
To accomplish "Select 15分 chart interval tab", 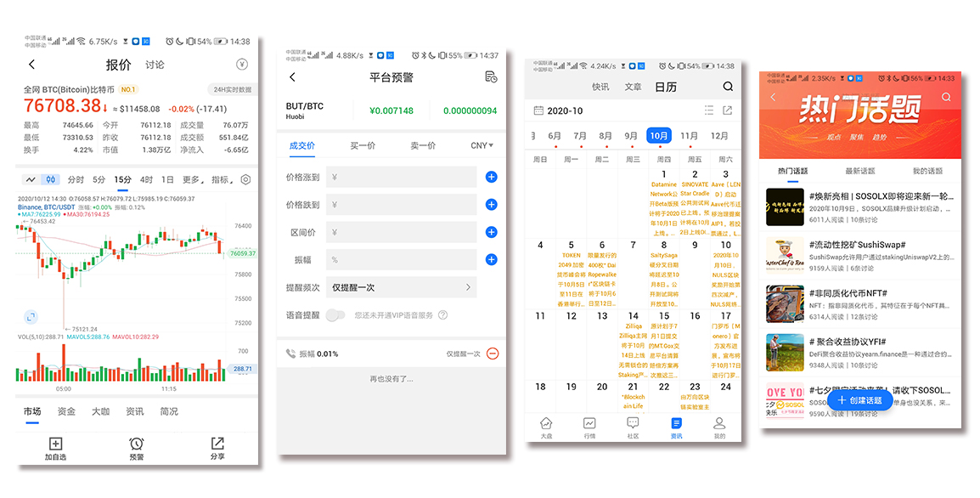I will click(122, 179).
